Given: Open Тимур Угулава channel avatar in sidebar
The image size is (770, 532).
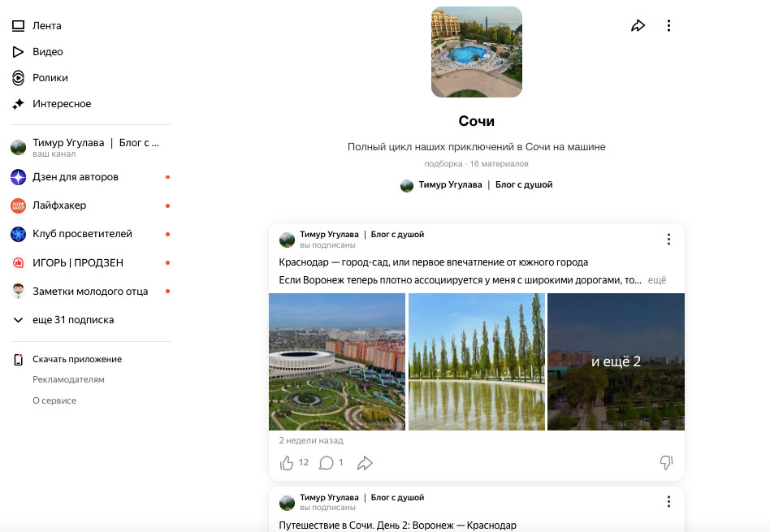Looking at the screenshot, I should coord(18,147).
